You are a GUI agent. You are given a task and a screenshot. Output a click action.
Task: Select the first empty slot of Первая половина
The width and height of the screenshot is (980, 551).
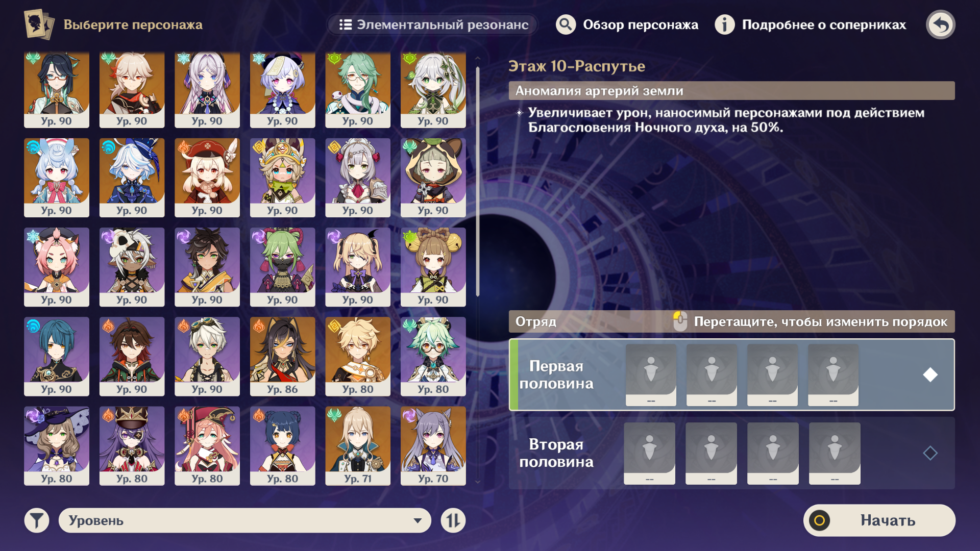point(651,374)
